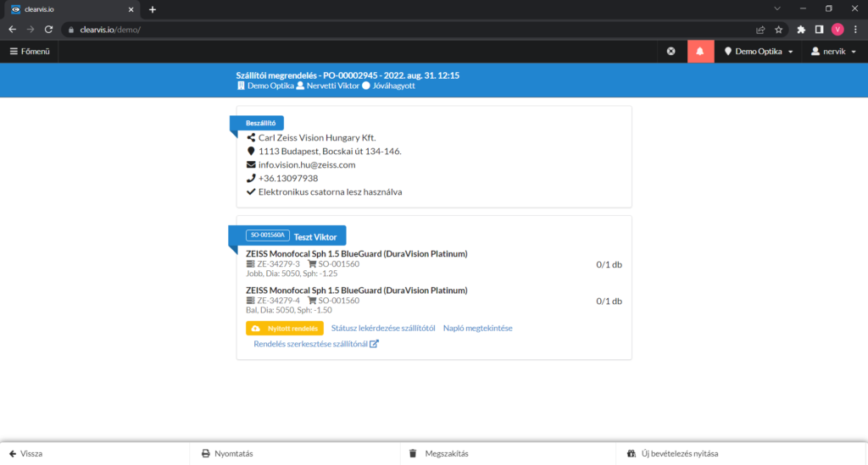Image resolution: width=868 pixels, height=465 pixels.
Task: Click Carl Zeiss Vision Hungary Kft. name
Action: click(x=317, y=138)
